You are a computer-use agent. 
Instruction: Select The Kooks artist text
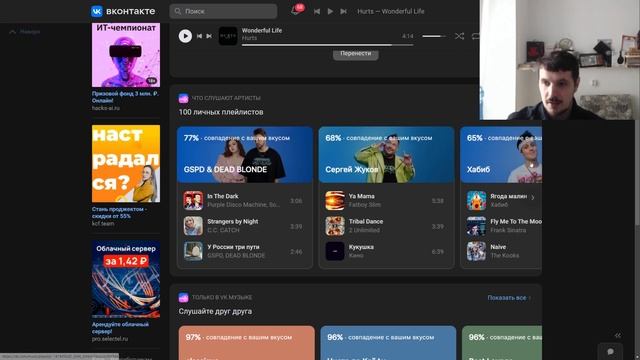(504, 256)
